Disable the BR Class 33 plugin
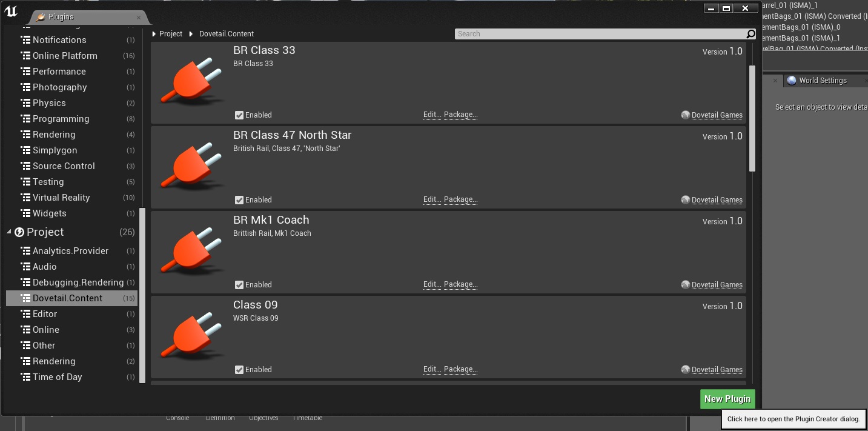Screen dimensions: 868x431 (x=239, y=115)
